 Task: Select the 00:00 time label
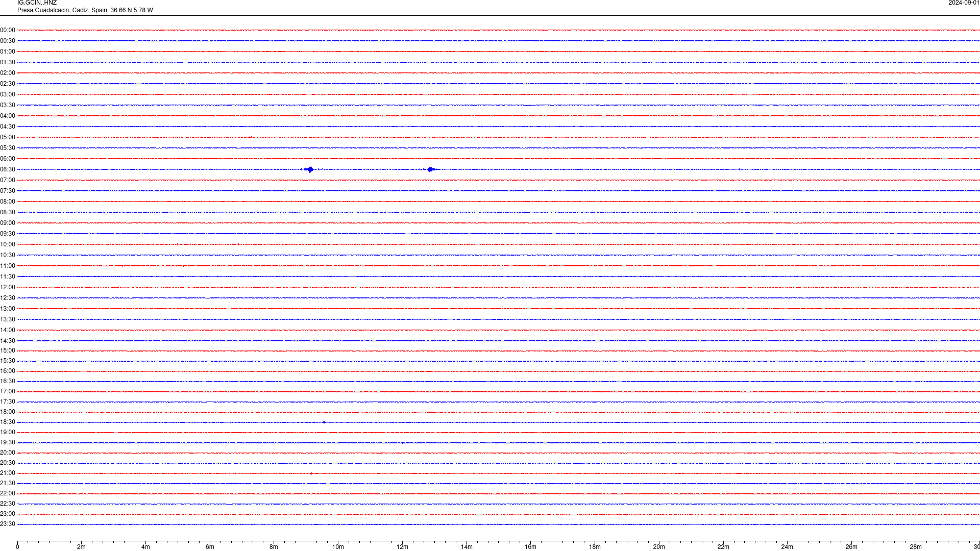(x=8, y=30)
